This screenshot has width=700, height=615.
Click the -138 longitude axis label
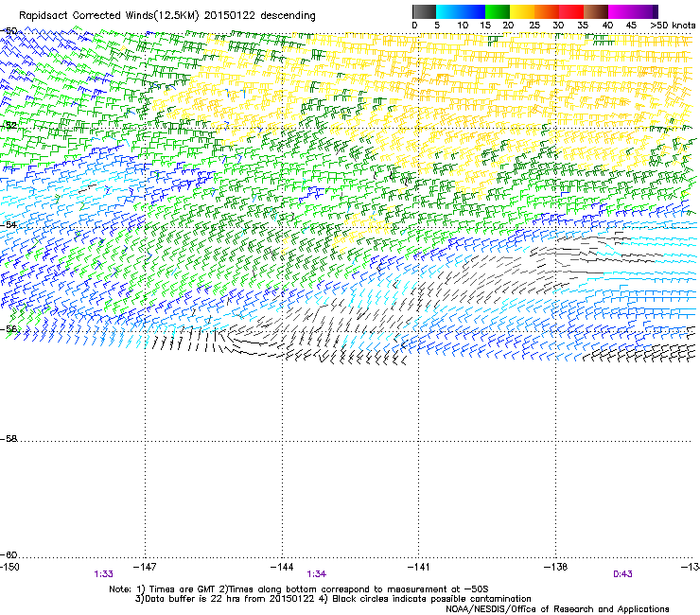(556, 567)
